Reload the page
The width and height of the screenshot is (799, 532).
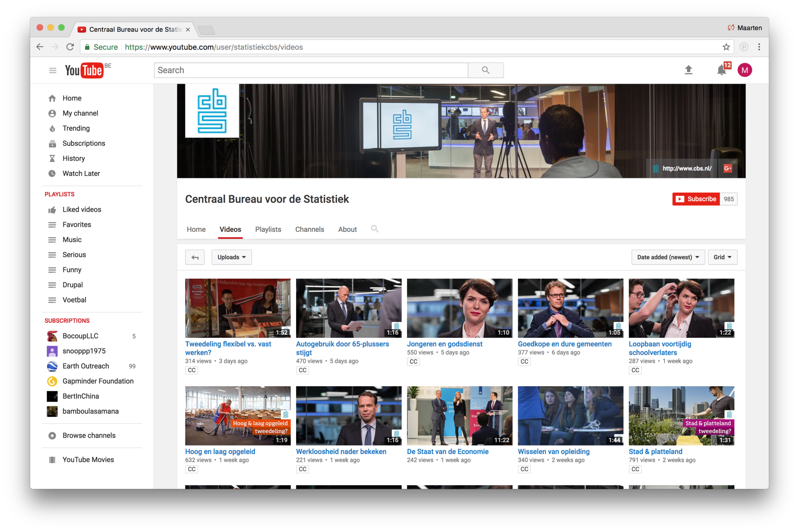pyautogui.click(x=70, y=47)
